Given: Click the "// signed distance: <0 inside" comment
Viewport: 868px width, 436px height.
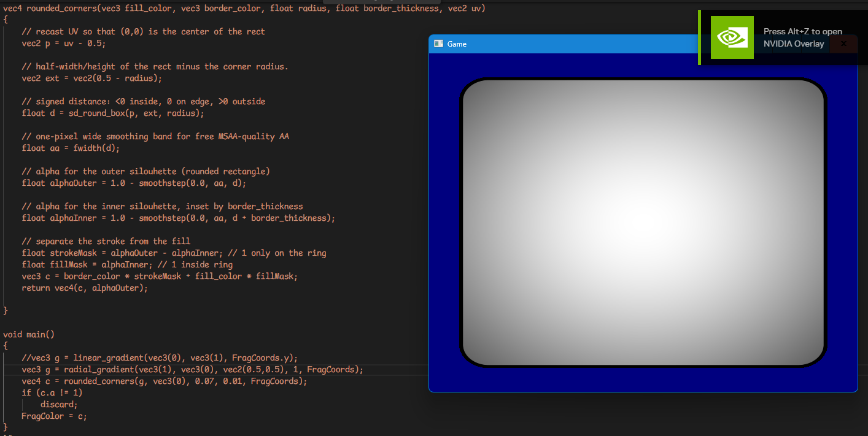Looking at the screenshot, I should (144, 101).
